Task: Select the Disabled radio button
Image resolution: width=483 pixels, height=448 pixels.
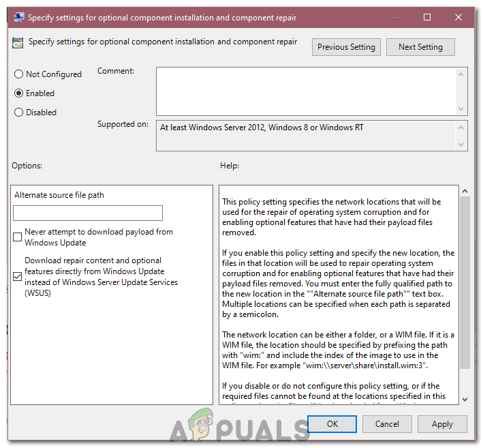Action: [x=19, y=113]
